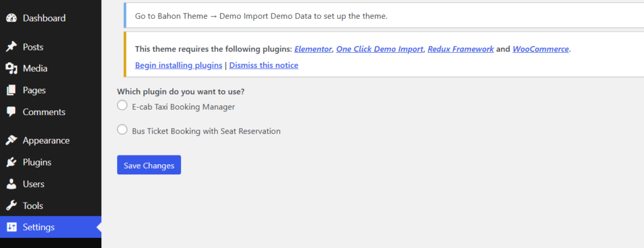The image size is (644, 248).
Task: Select E-cab Taxi Booking Manager radio button
Action: pos(122,106)
